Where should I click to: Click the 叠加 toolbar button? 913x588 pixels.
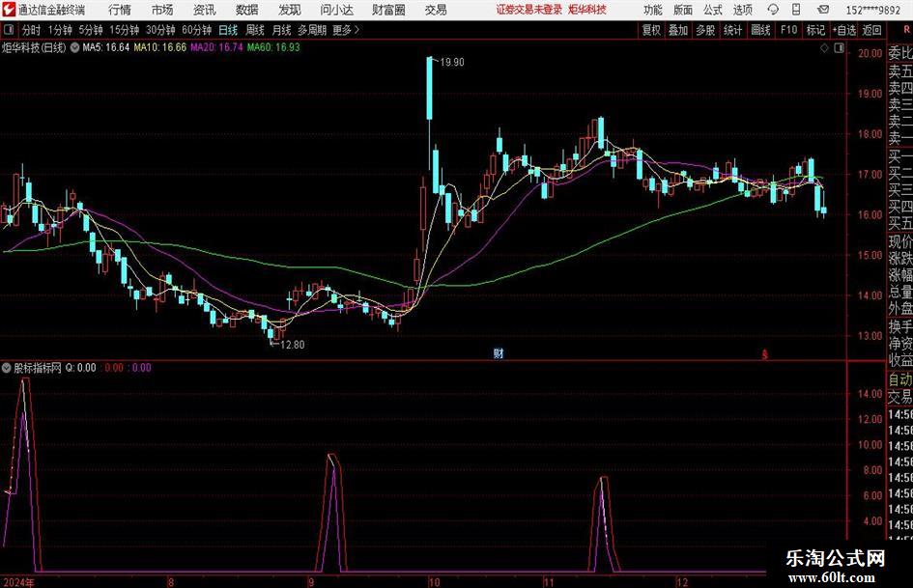[678, 30]
